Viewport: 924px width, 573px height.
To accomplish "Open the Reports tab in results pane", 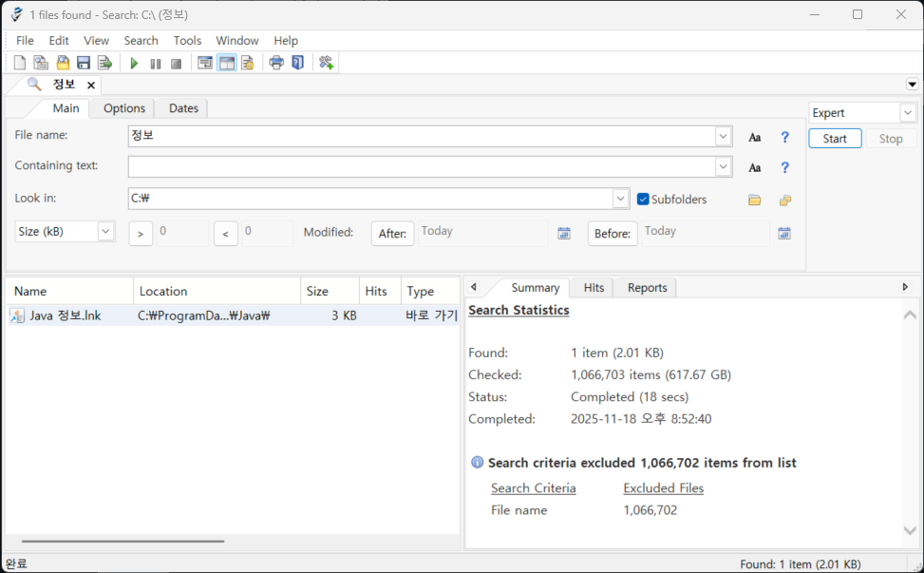I will (x=647, y=288).
